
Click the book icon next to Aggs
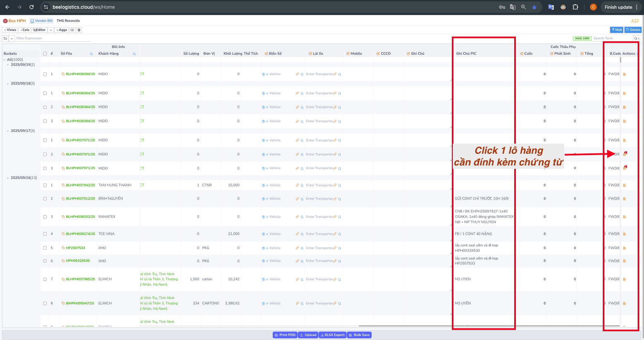(x=72, y=30)
